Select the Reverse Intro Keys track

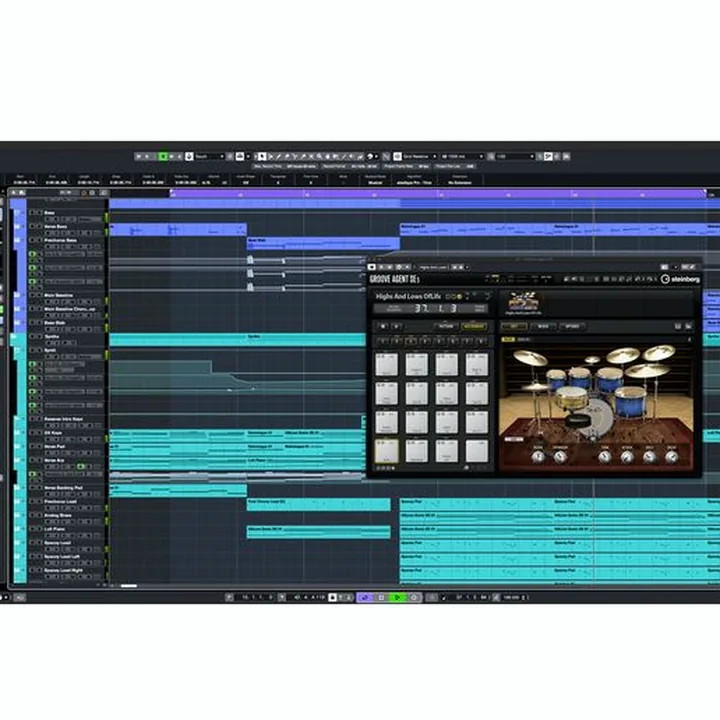point(63,419)
